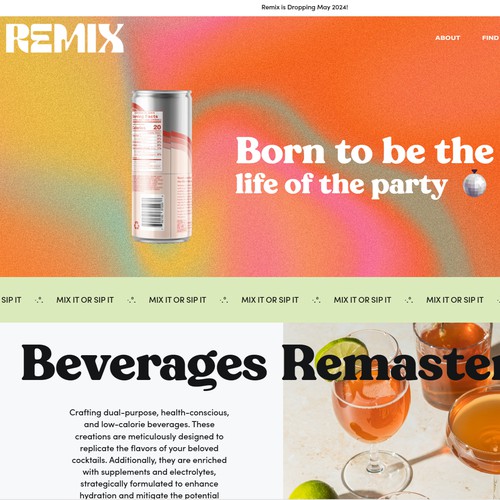Open the ABOUT navigation link
500x500 pixels.
(447, 38)
